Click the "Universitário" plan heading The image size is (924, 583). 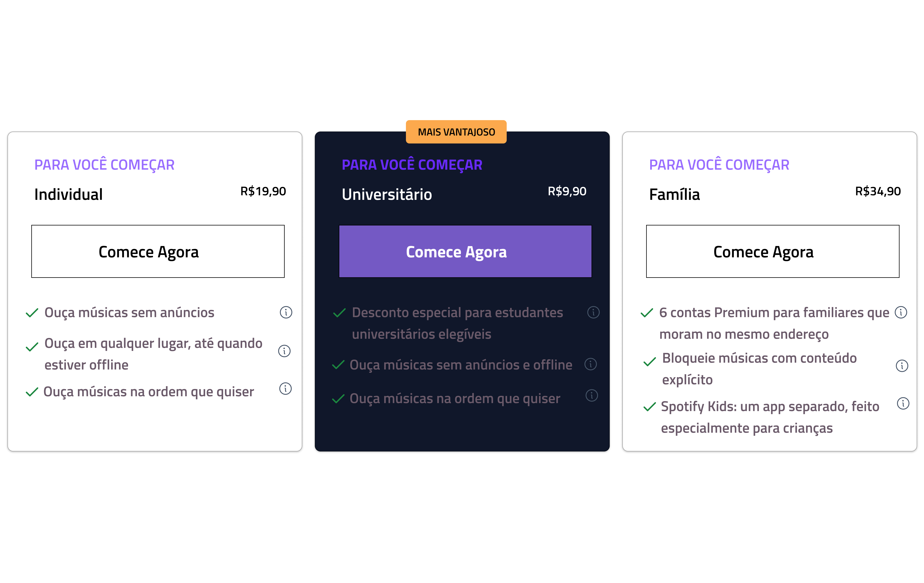pos(387,194)
